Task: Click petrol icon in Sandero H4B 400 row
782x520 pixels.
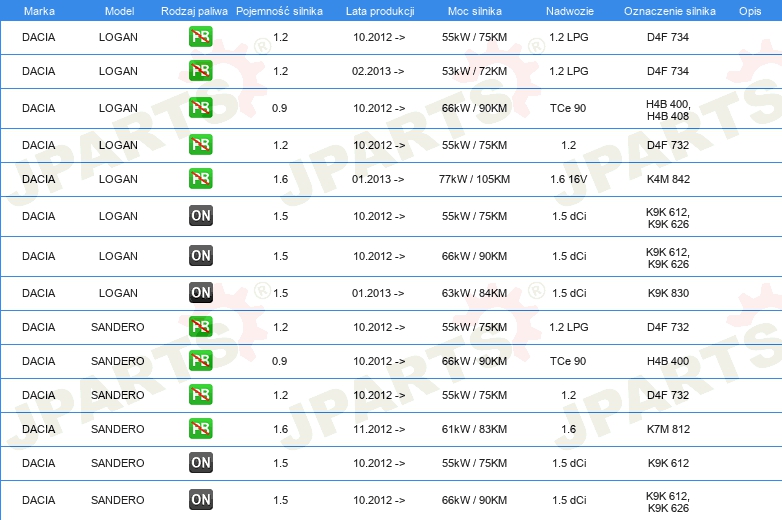Action: point(200,360)
